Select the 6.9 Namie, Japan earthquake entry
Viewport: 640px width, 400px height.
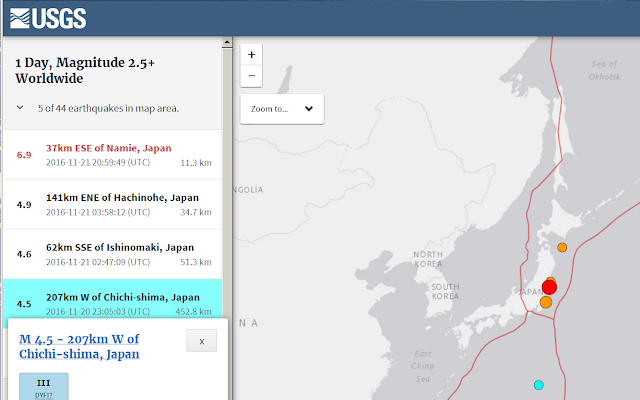[x=112, y=155]
